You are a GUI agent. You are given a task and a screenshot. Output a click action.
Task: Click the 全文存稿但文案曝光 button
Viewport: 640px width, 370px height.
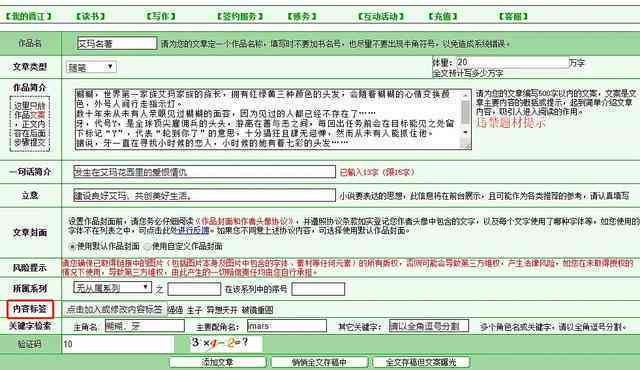(421, 362)
